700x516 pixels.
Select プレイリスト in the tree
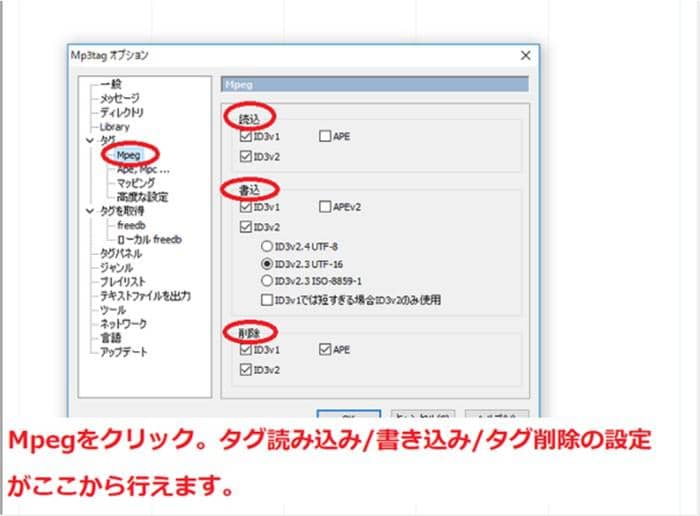point(122,282)
